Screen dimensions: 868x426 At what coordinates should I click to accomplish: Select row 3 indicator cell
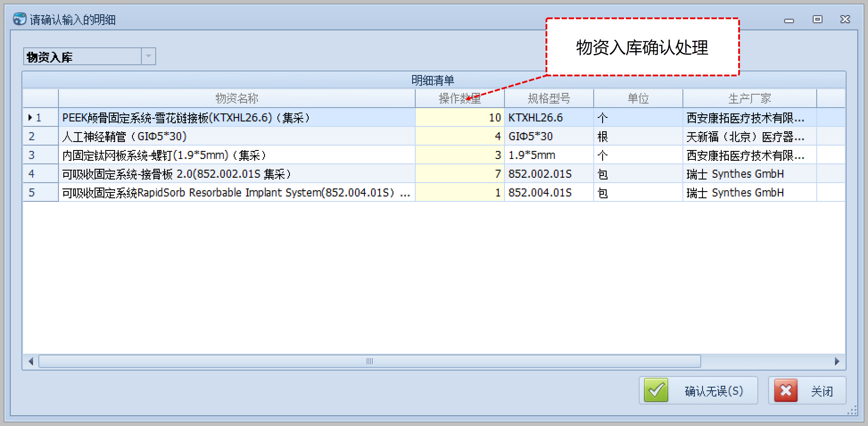coord(41,155)
